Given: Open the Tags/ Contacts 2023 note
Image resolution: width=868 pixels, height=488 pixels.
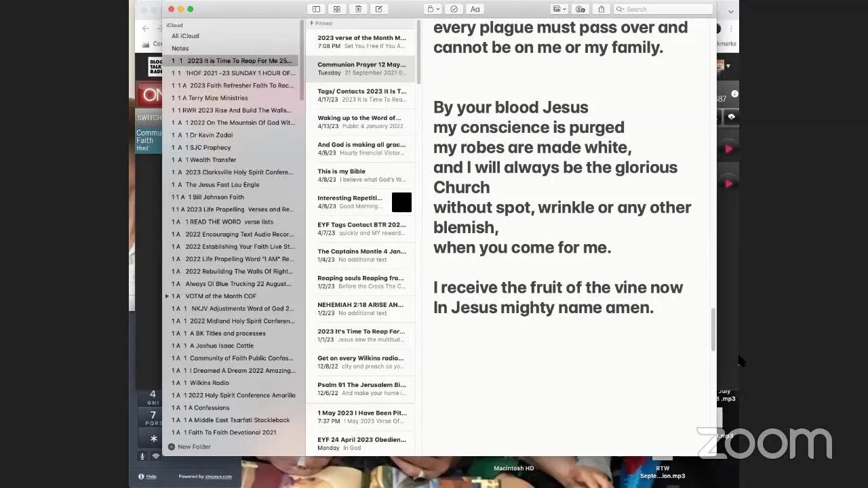Looking at the screenshot, I should [361, 95].
